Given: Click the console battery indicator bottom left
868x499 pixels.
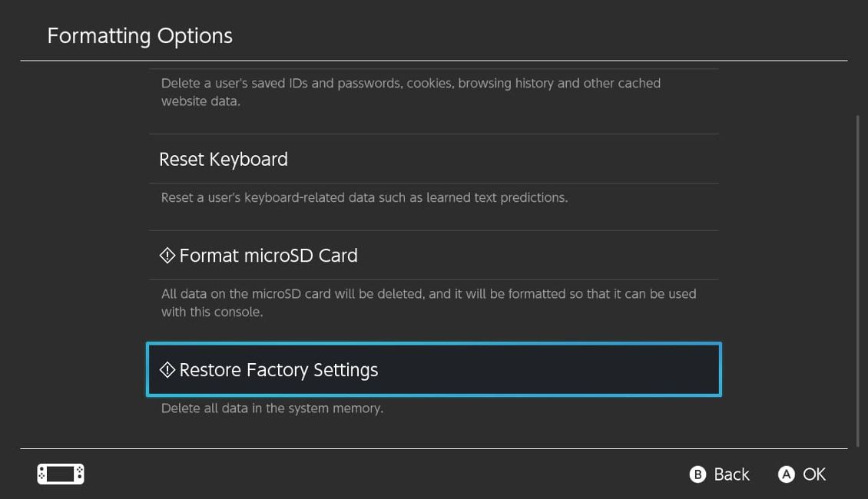Looking at the screenshot, I should pyautogui.click(x=60, y=474).
